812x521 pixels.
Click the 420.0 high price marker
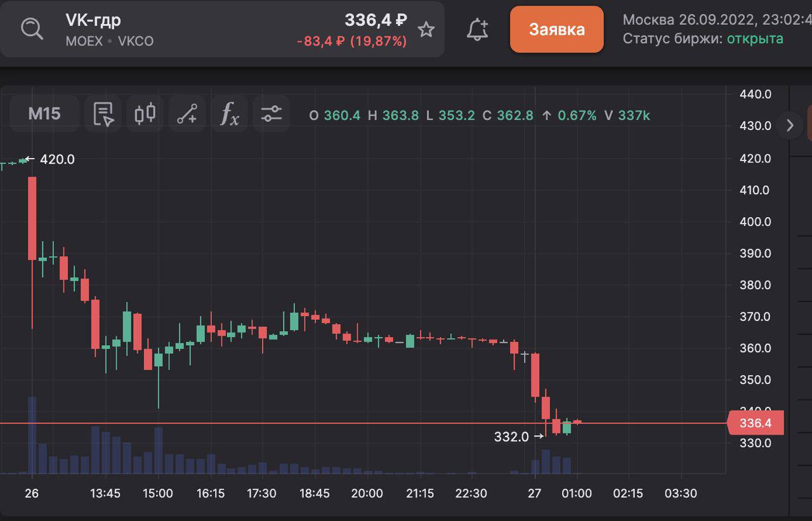57,159
